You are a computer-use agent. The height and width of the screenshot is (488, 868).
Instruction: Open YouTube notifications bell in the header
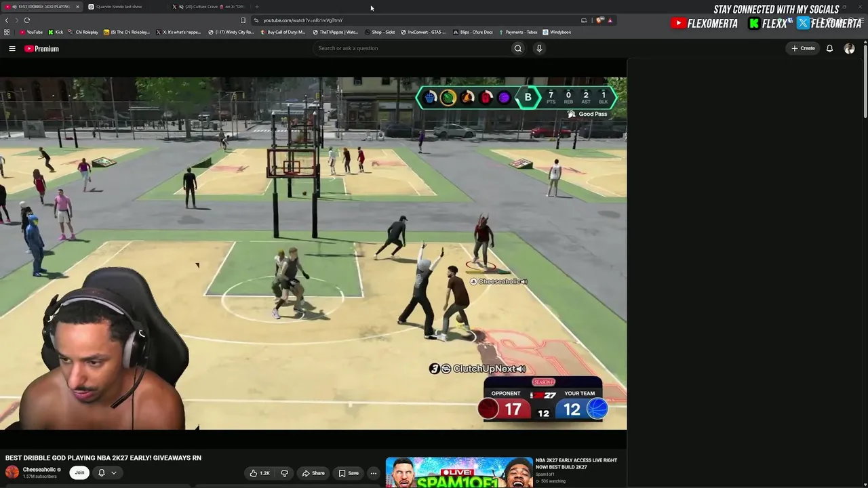coord(829,49)
